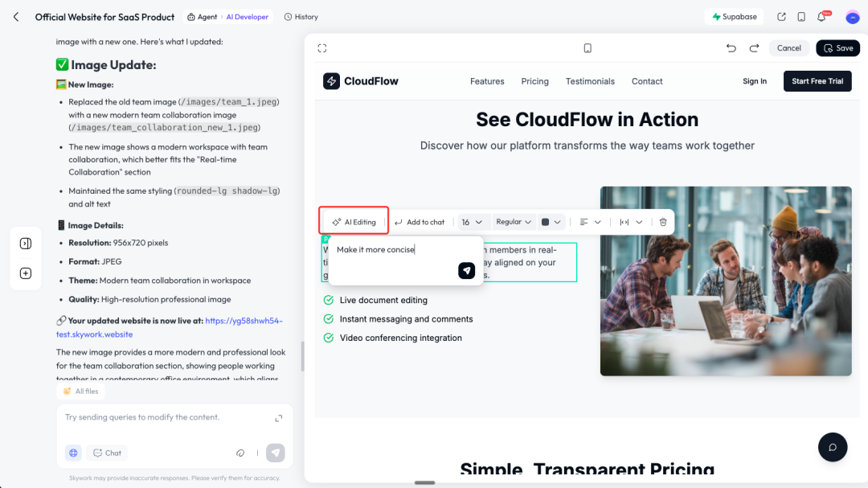
Task: Click the share/export icon in header
Action: 781,17
